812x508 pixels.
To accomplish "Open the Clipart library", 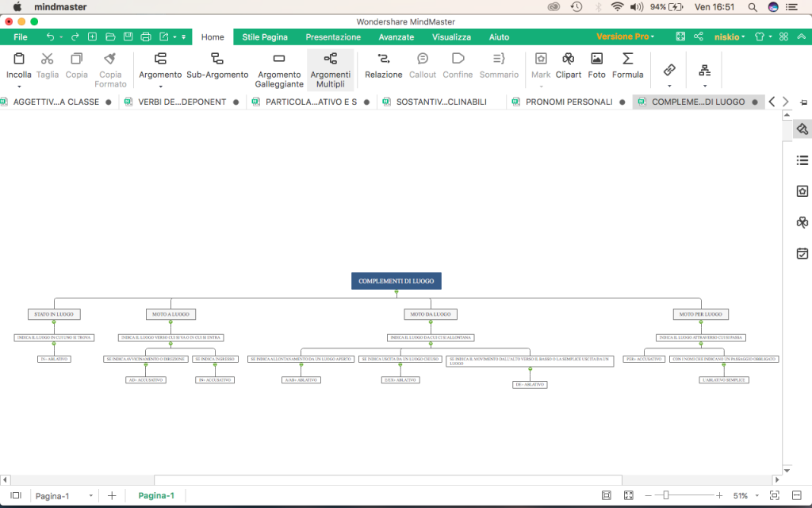I will tap(568, 67).
